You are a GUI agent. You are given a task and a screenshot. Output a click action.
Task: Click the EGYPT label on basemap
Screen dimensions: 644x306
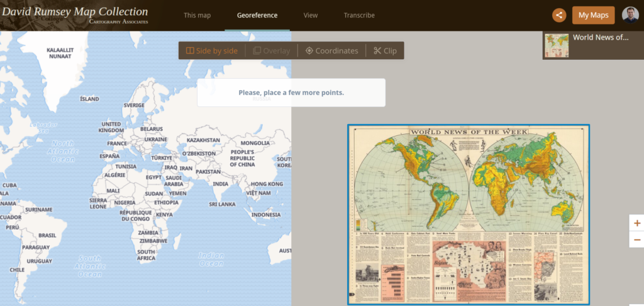coord(153,178)
